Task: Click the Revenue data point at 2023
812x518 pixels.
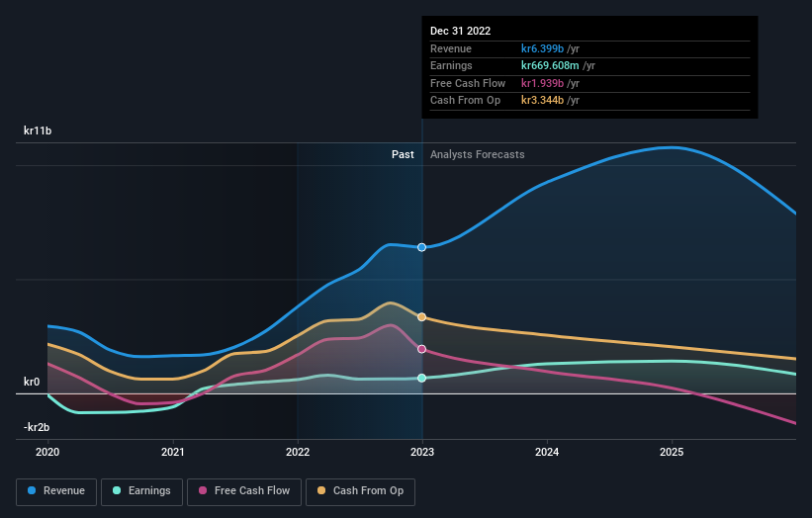Action: pyautogui.click(x=422, y=247)
